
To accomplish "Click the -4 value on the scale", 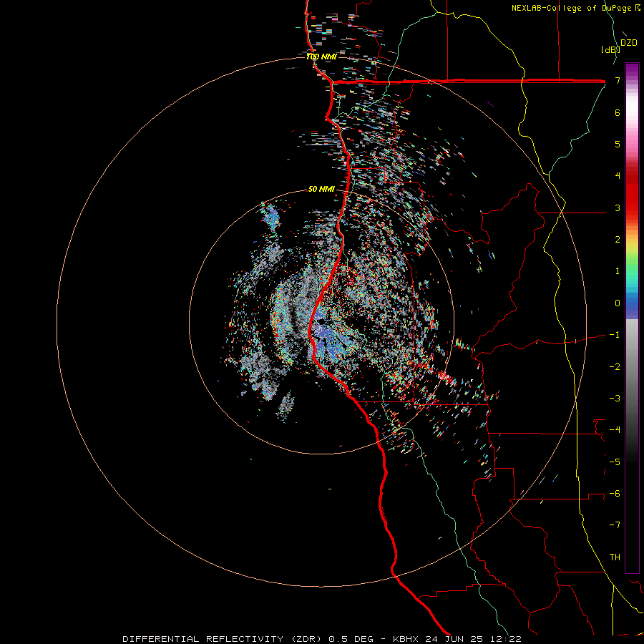I will click(x=615, y=430).
